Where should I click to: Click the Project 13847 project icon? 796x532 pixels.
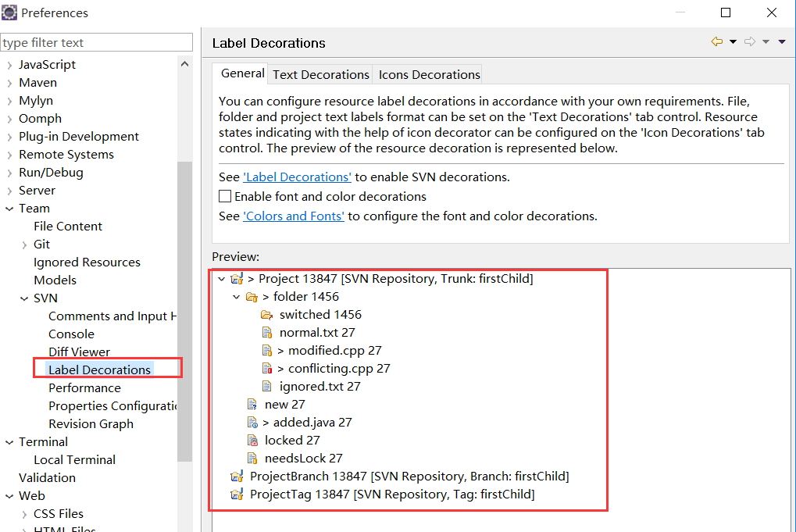click(x=237, y=279)
